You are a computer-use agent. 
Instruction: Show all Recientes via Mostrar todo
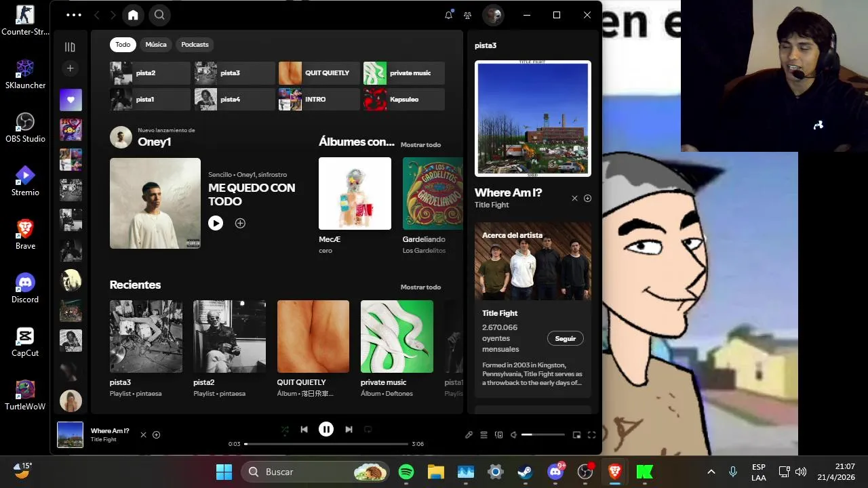tap(420, 287)
